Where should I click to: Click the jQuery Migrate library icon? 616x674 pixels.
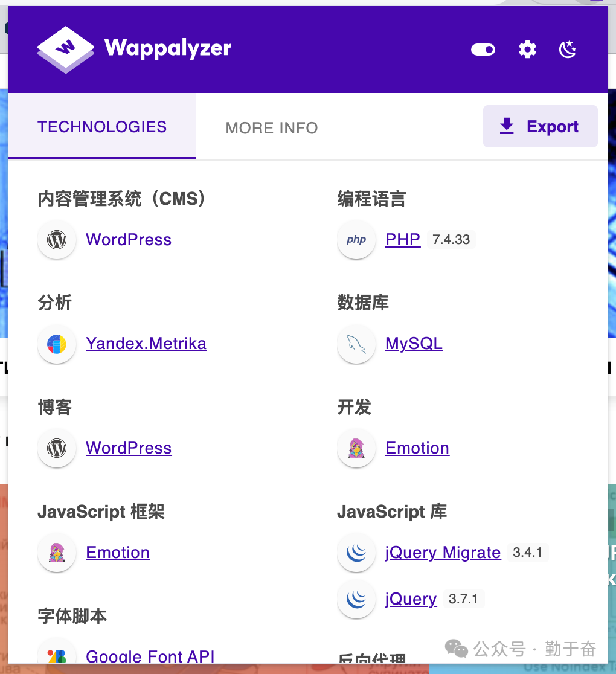pos(356,552)
